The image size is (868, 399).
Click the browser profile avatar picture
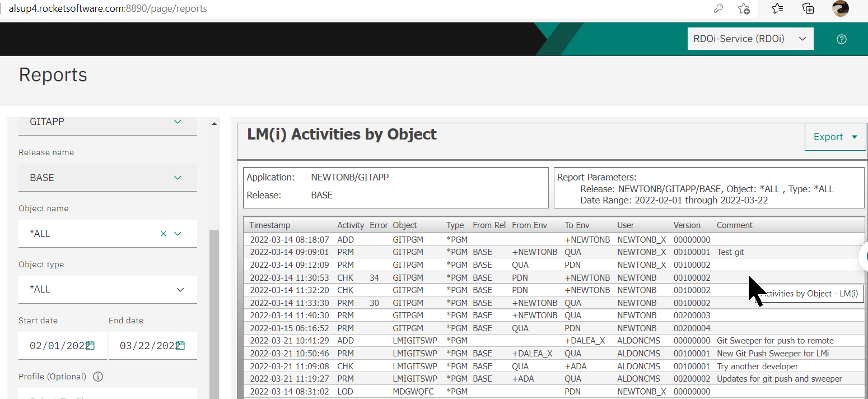[840, 8]
